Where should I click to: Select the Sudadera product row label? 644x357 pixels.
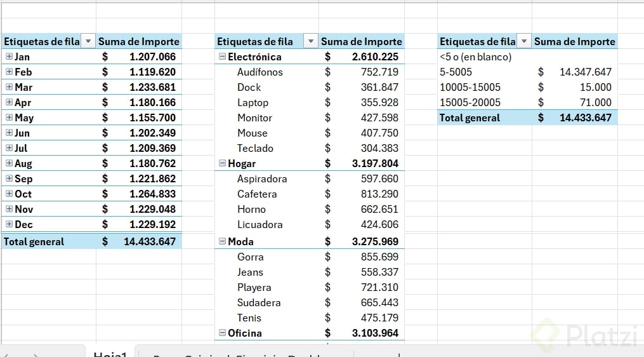pos(259,302)
